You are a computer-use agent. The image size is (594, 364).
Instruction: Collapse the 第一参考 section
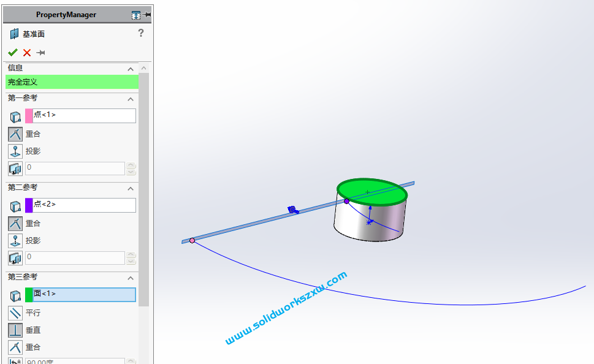[130, 99]
